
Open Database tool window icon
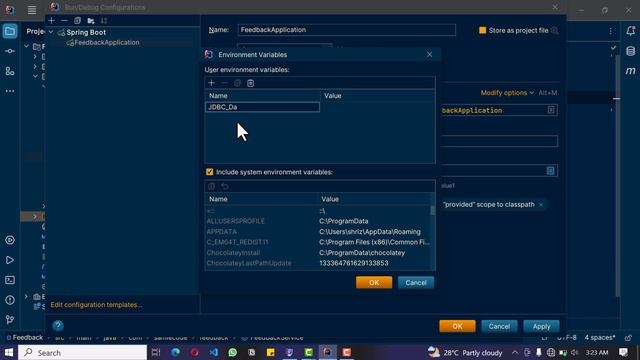coord(630,51)
